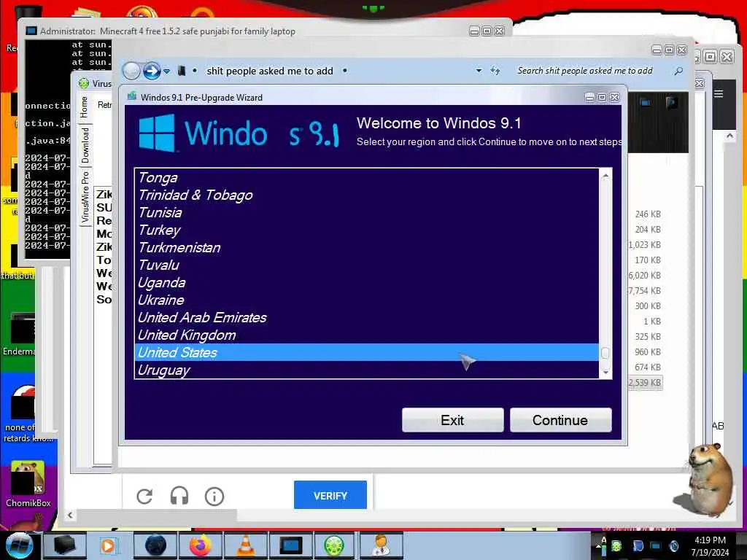Click the region list scrollbar thumb
Image resolution: width=747 pixels, height=560 pixels.
point(605,353)
